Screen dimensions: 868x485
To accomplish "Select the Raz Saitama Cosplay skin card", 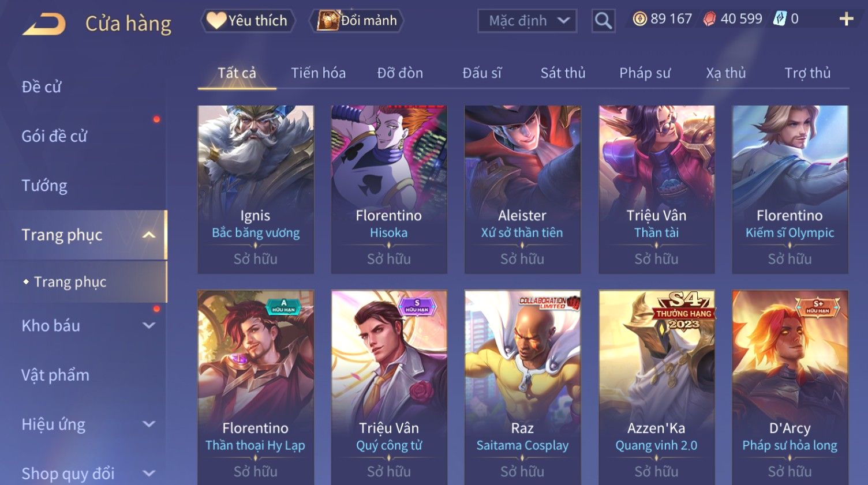I will pyautogui.click(x=522, y=388).
